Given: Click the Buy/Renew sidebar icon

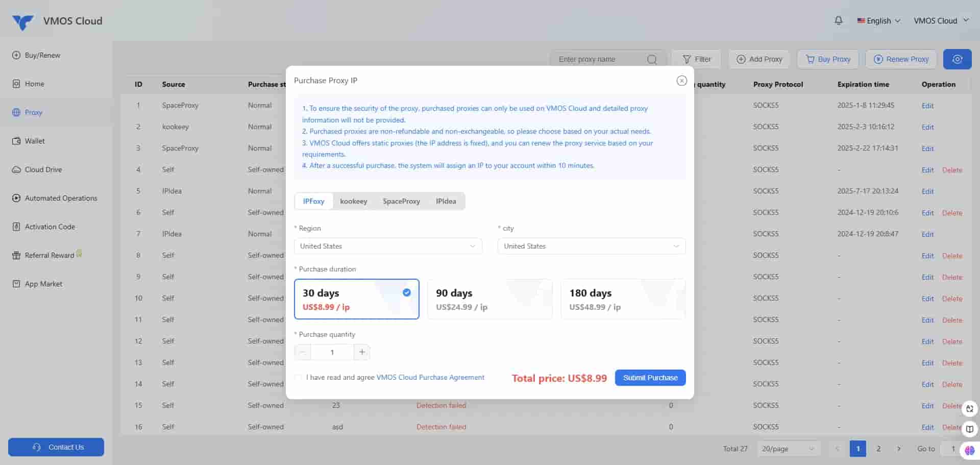Looking at the screenshot, I should tap(16, 55).
